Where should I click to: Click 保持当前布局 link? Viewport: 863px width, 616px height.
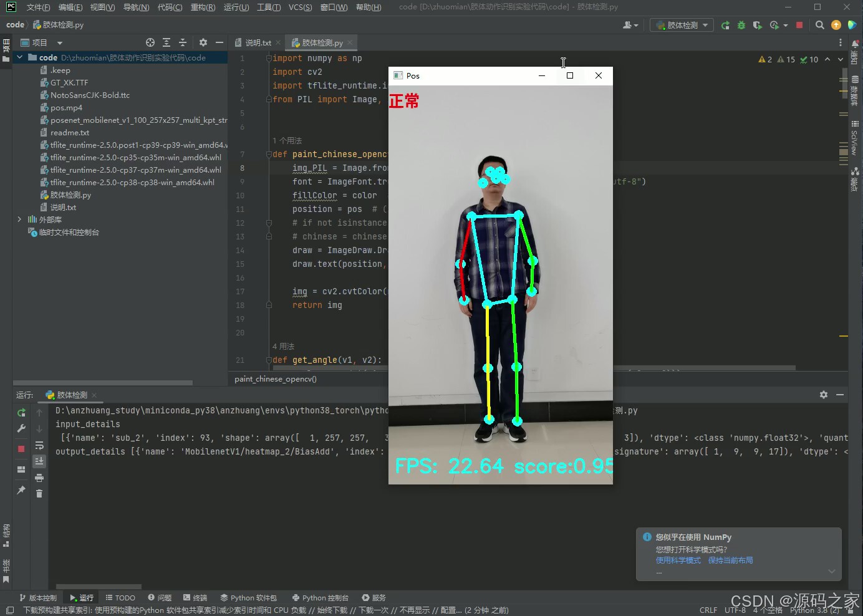[731, 560]
